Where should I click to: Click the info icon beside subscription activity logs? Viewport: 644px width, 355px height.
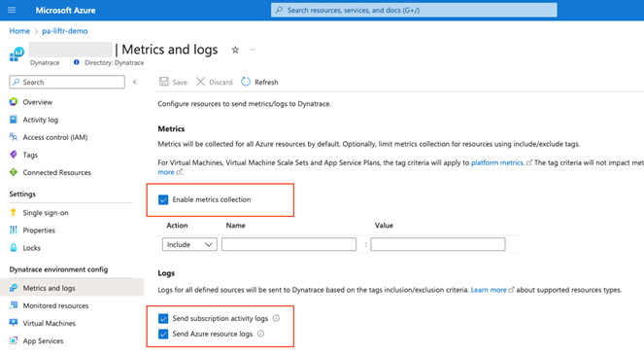(276, 318)
